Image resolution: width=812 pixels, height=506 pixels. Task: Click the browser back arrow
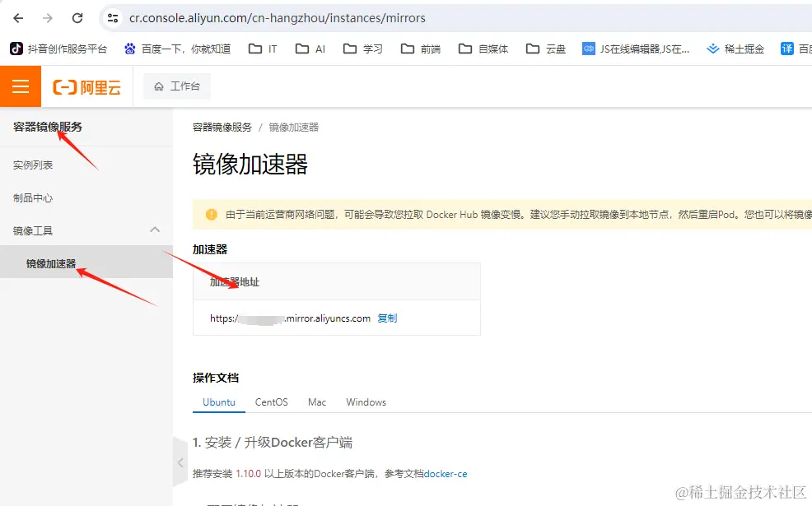coord(18,18)
